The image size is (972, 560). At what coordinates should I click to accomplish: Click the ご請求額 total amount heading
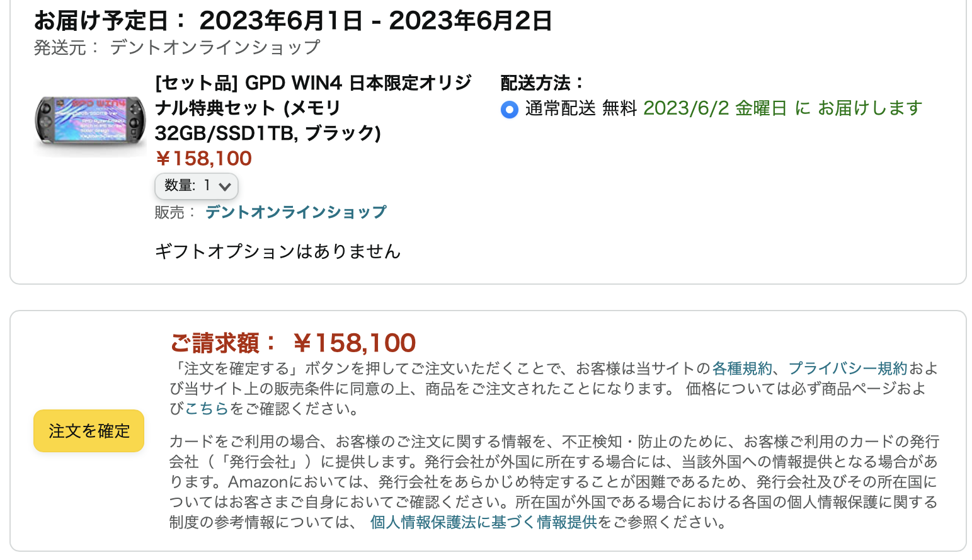pyautogui.click(x=293, y=343)
